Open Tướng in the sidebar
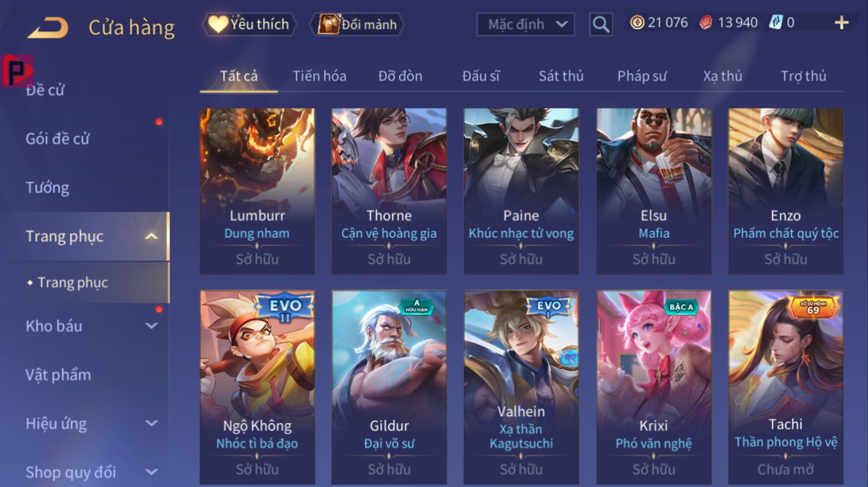The height and width of the screenshot is (487, 868). click(47, 187)
